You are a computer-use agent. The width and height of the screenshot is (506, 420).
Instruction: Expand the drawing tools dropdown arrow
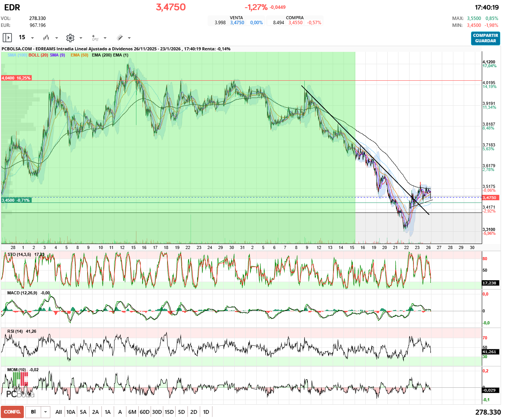[129, 38]
